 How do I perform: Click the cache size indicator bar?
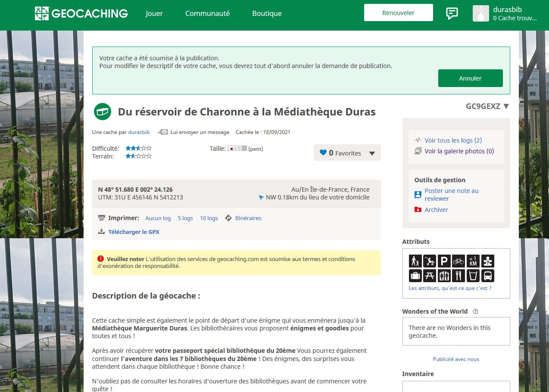pyautogui.click(x=237, y=149)
